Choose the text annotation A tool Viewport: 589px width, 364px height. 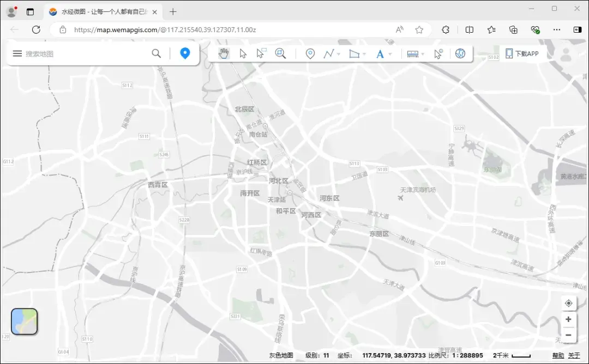(380, 54)
